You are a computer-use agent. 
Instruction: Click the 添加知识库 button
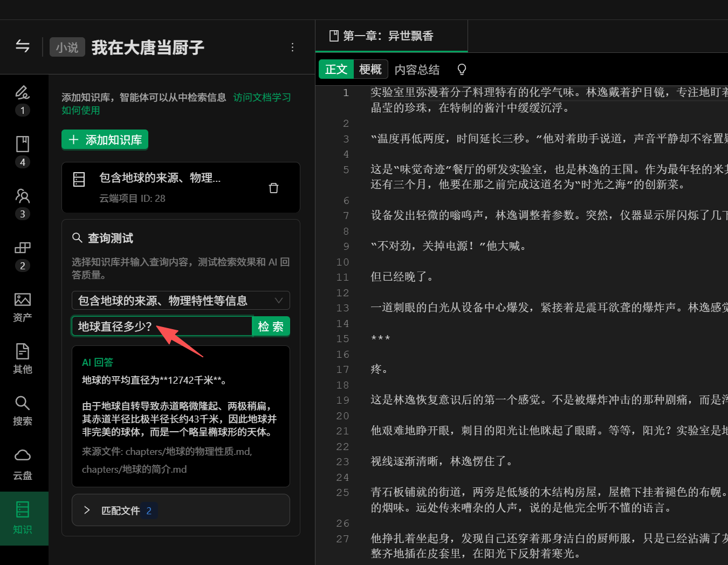pos(105,140)
